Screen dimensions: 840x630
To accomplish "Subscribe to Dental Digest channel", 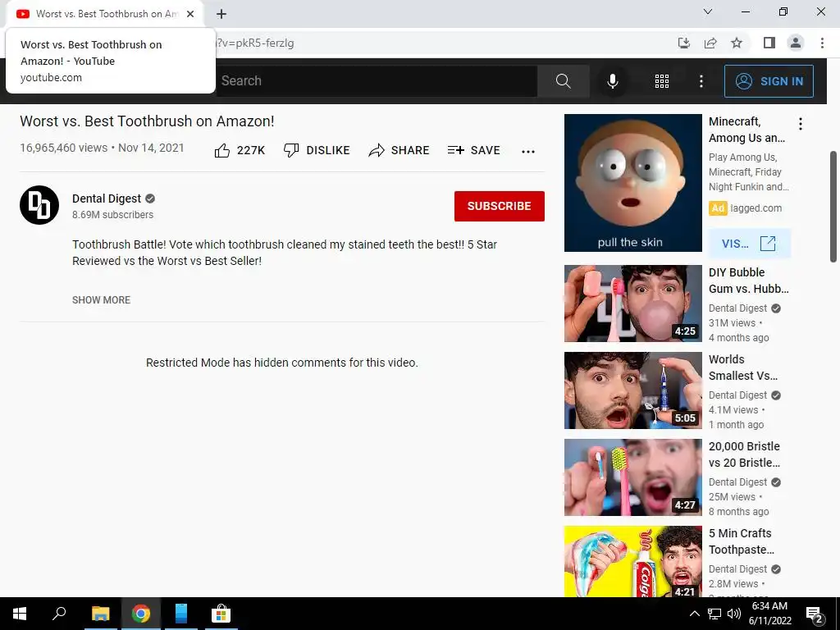I will click(500, 206).
